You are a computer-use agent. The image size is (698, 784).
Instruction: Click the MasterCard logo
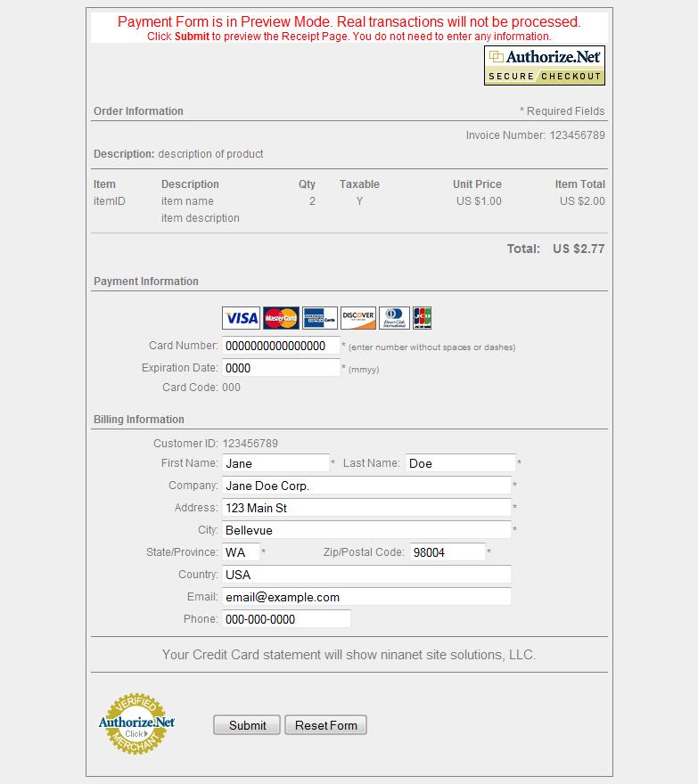tap(281, 318)
